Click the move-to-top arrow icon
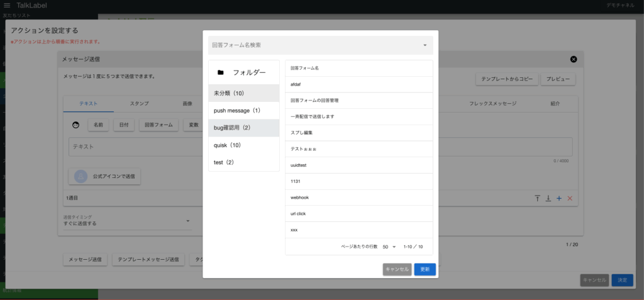Viewport: 644px width, 300px height. click(x=537, y=198)
